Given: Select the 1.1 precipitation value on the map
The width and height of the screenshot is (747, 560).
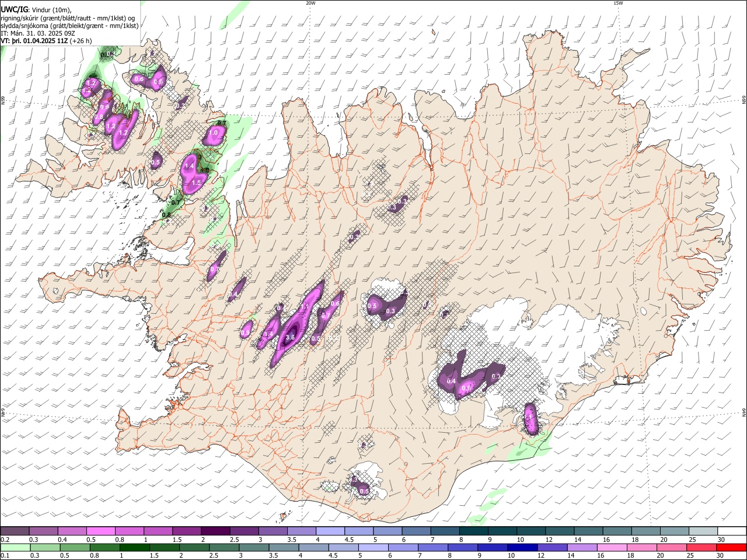Looking at the screenshot, I should coord(304,307).
